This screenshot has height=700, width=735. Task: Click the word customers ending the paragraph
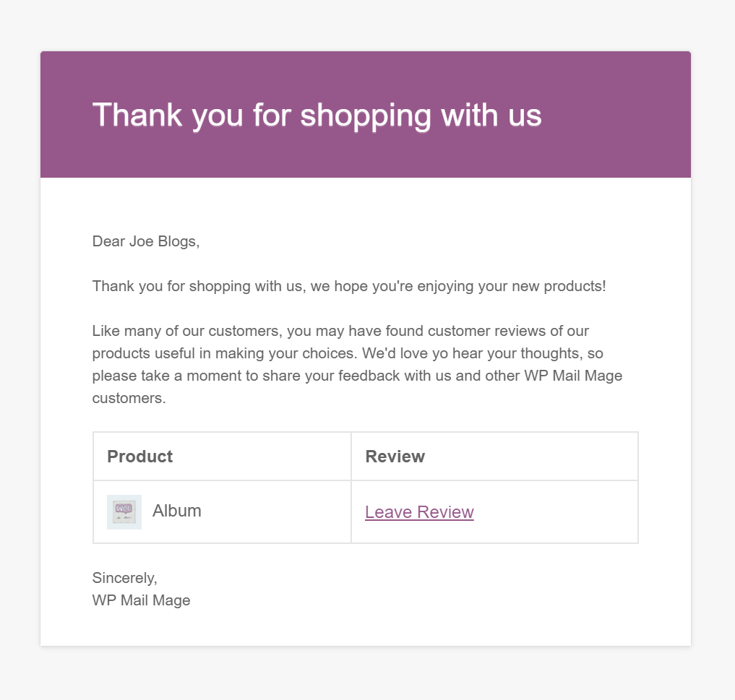pos(129,398)
